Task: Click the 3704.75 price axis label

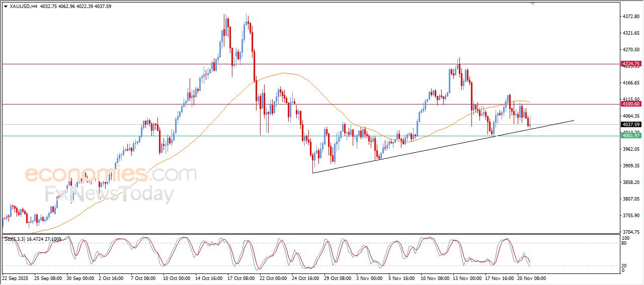Action: (x=631, y=232)
